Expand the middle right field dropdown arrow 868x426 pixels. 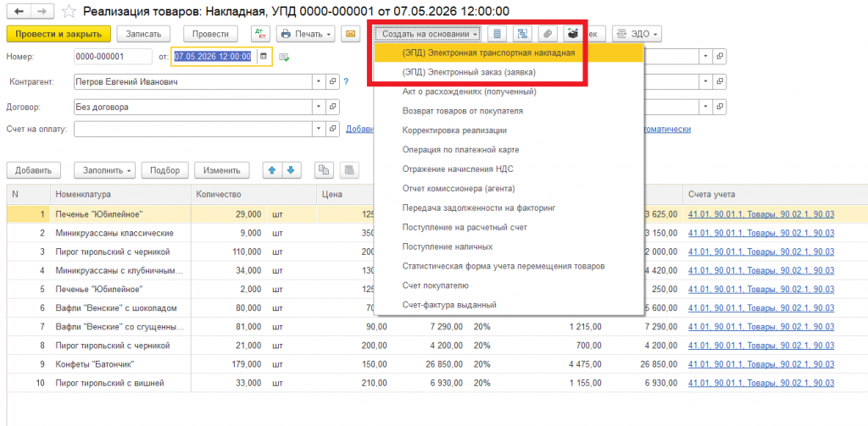tap(706, 82)
